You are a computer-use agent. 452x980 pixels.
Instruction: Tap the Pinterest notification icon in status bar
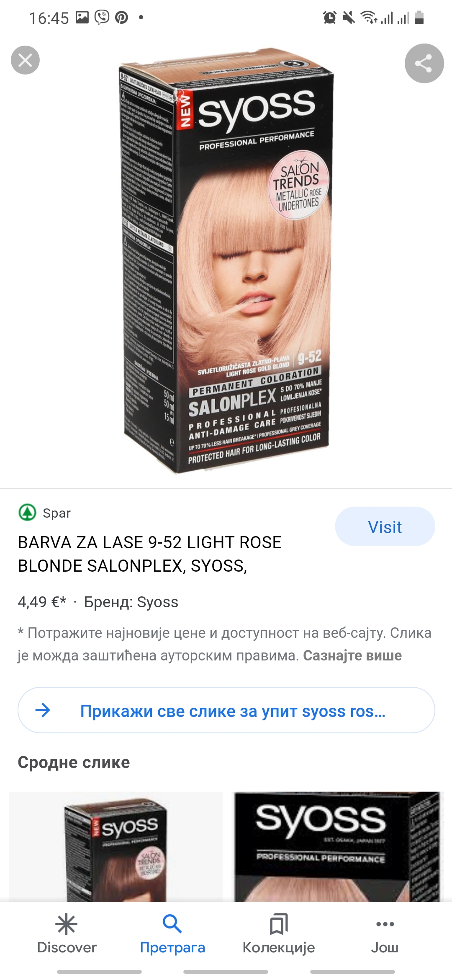coord(122,18)
